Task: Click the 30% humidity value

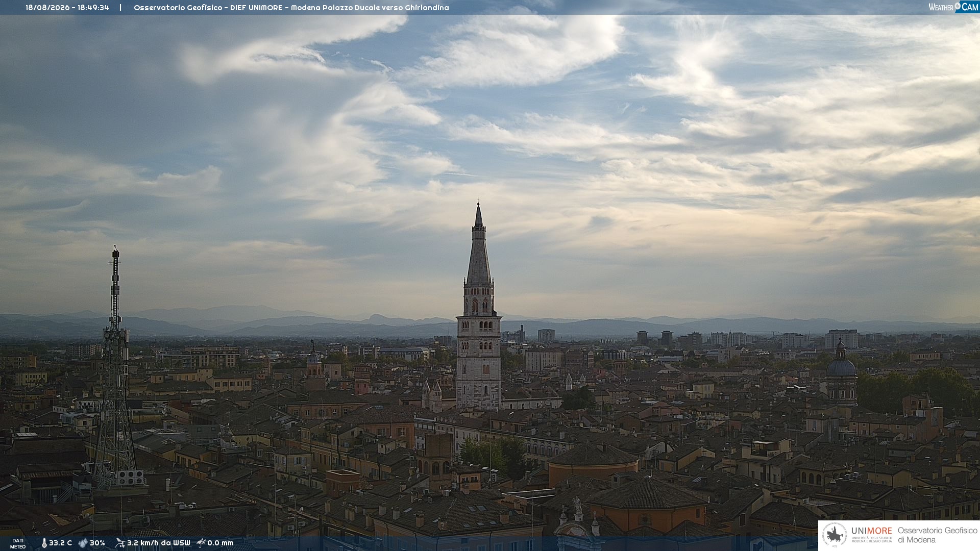Action: [x=97, y=543]
